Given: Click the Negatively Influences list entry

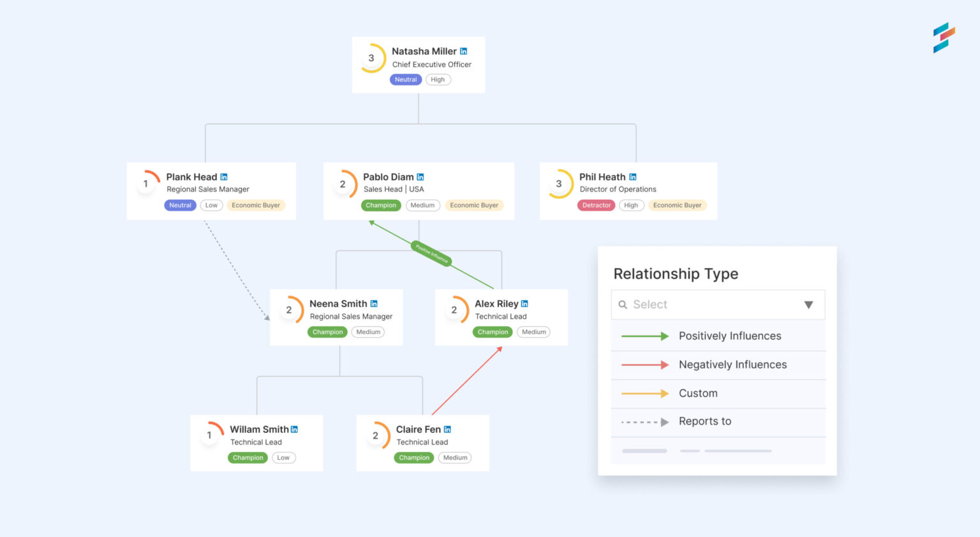Looking at the screenshot, I should (732, 365).
